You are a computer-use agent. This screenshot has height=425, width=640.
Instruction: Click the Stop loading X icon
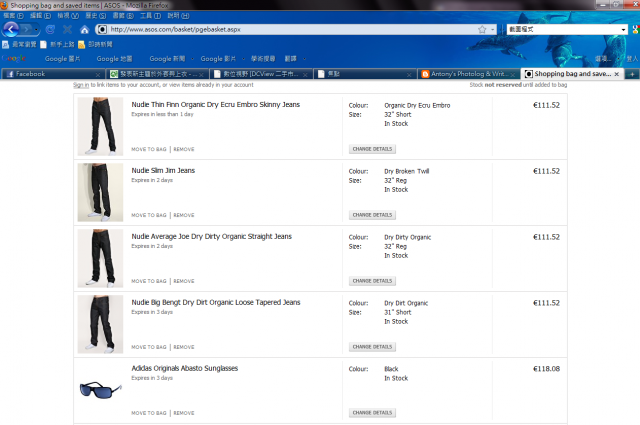(67, 29)
